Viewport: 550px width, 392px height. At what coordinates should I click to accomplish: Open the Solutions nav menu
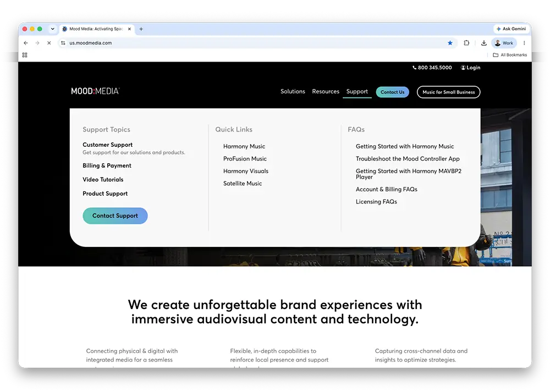(x=293, y=91)
